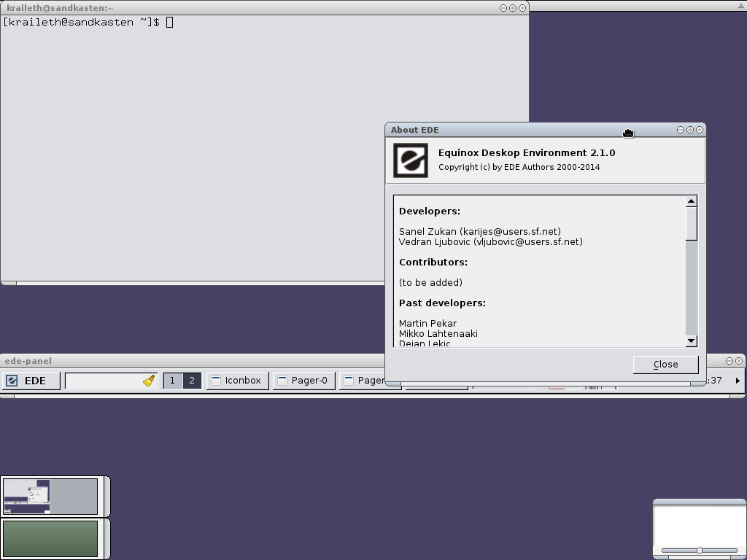Focus the panel's command launcher input field
Screen dimensions: 747x560
[104, 381]
